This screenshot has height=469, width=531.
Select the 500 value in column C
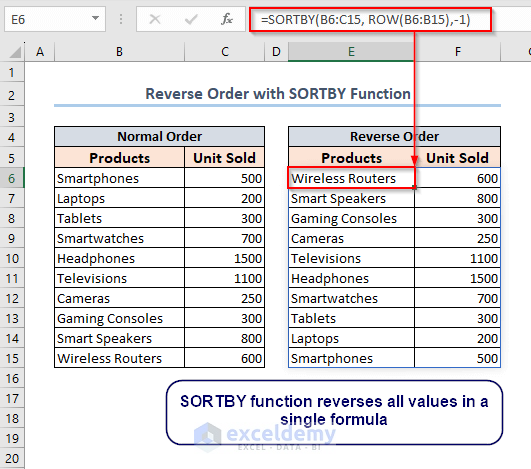pos(225,178)
